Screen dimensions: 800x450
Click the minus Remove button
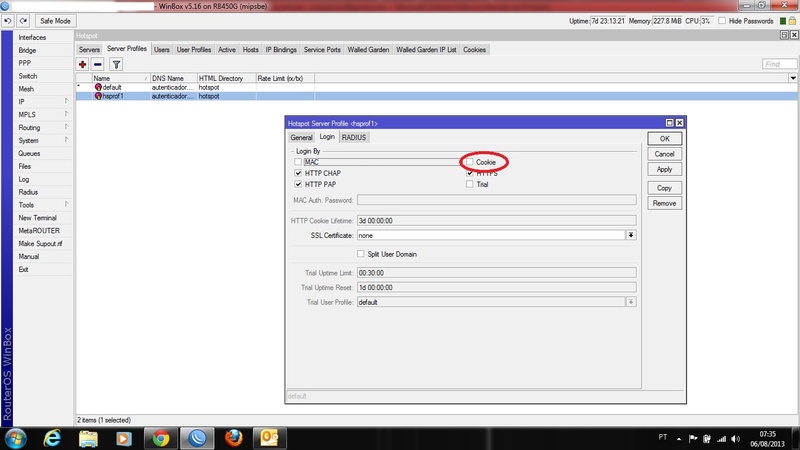[98, 64]
